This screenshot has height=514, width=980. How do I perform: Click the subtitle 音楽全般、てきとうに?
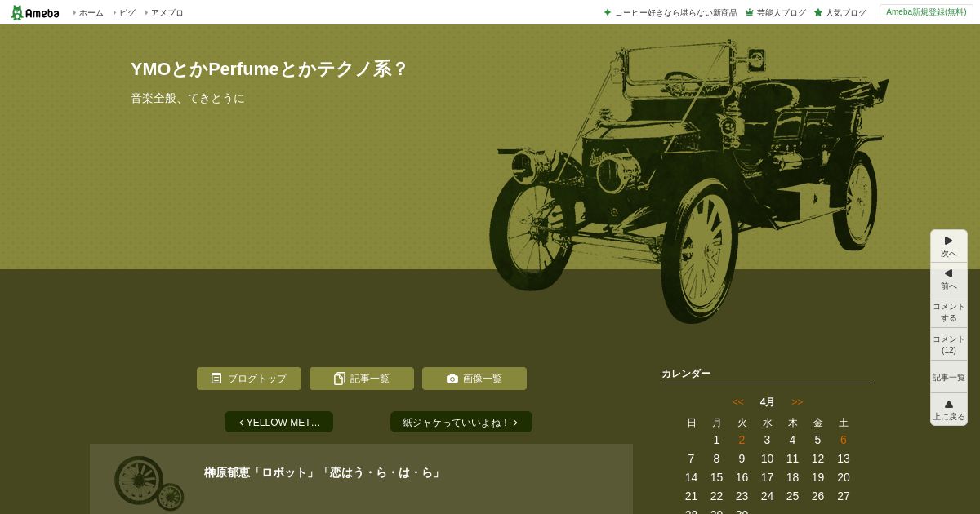coord(188,98)
